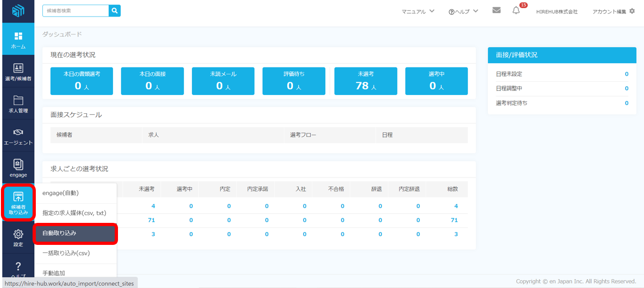The image size is (644, 288).
Task: Choose engage(自動) menu entry
Action: 76,193
